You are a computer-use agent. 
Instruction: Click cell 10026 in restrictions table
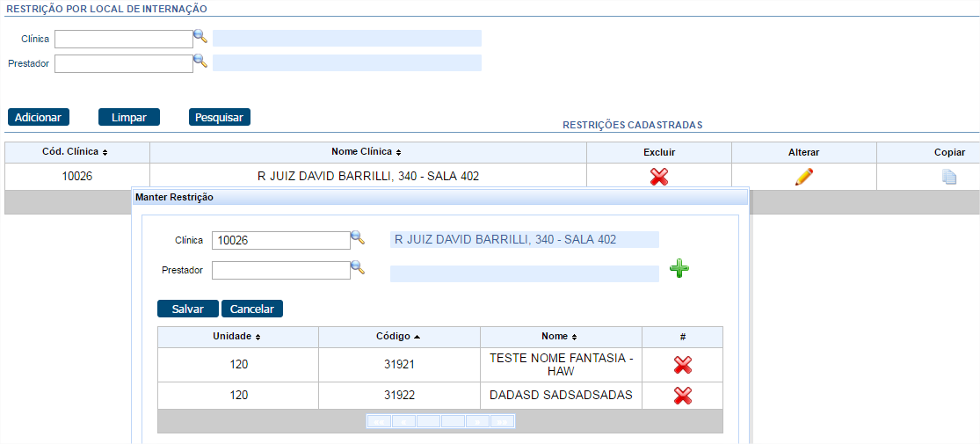(x=76, y=177)
